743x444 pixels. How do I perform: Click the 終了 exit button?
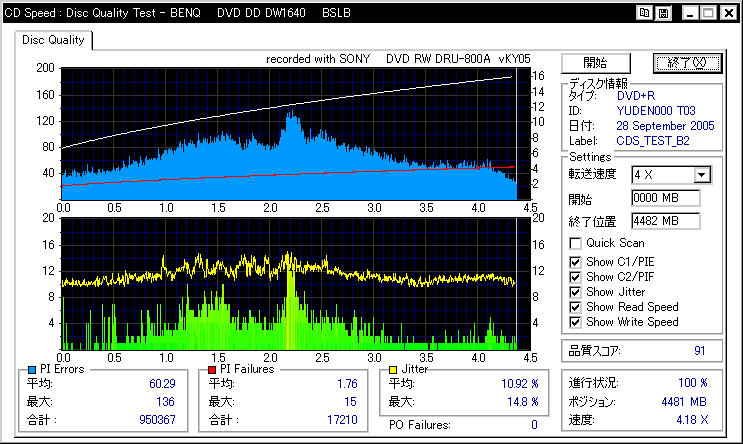(x=687, y=63)
